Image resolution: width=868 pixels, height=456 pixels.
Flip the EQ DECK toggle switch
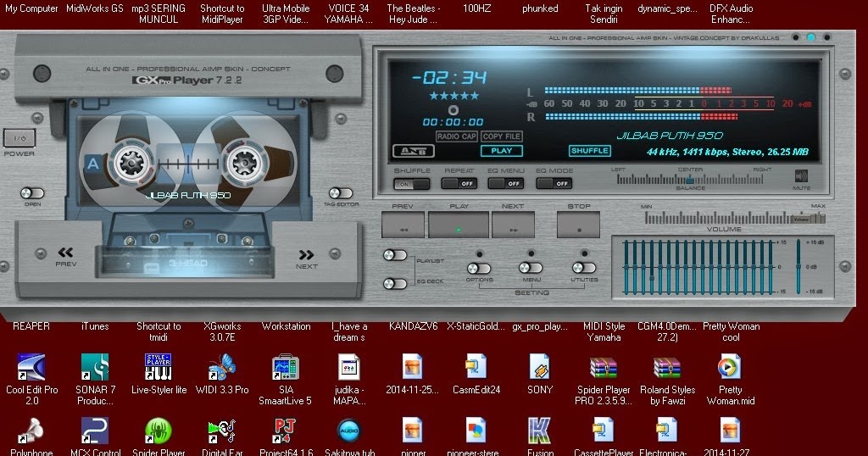[x=395, y=284]
